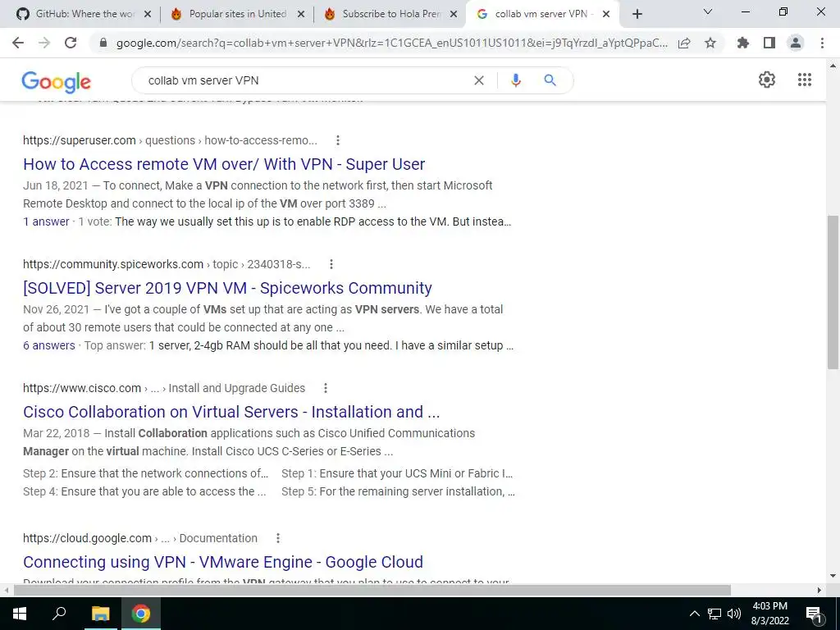Screen dimensions: 840x630
Task: Switch to Subscribe to Hola Premium tab
Action: pyautogui.click(x=391, y=14)
